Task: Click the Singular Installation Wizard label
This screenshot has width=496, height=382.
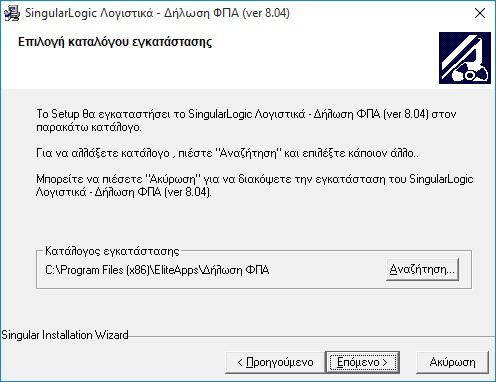Action: 65,335
